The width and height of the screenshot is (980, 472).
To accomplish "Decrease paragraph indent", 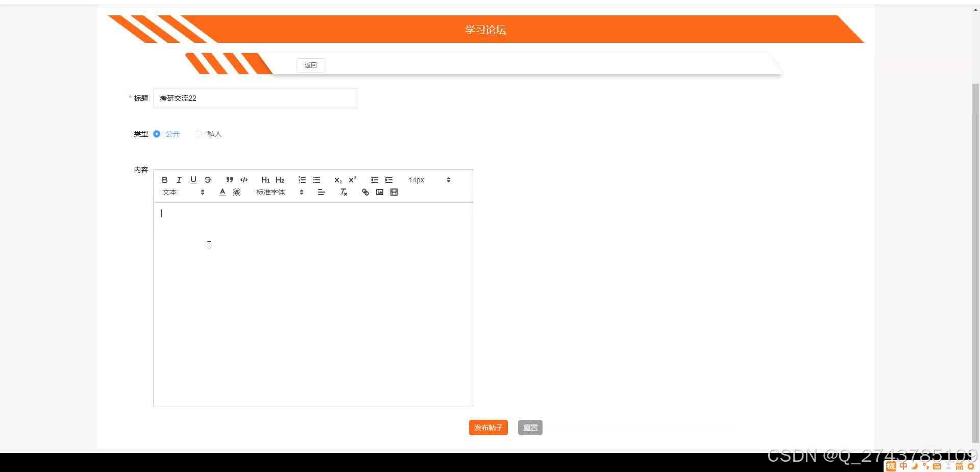I will (375, 180).
